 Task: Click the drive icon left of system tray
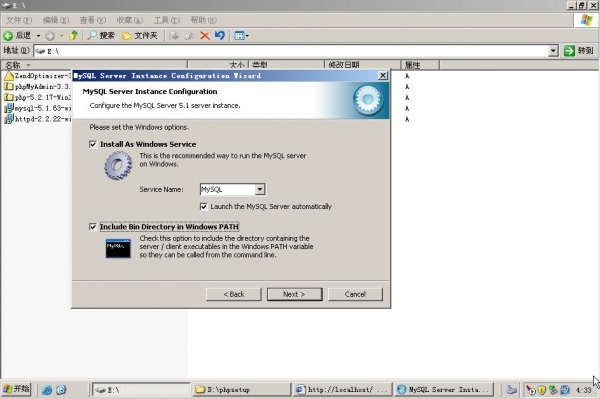click(511, 390)
